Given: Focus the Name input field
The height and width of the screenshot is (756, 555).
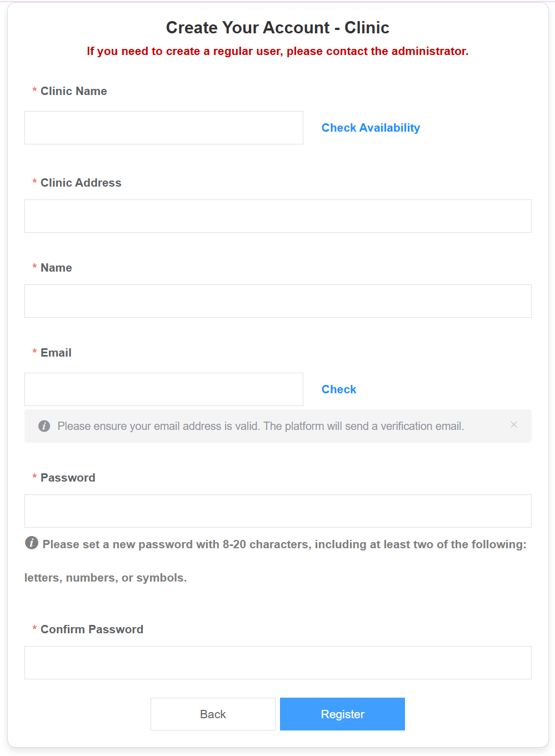Looking at the screenshot, I should [278, 301].
